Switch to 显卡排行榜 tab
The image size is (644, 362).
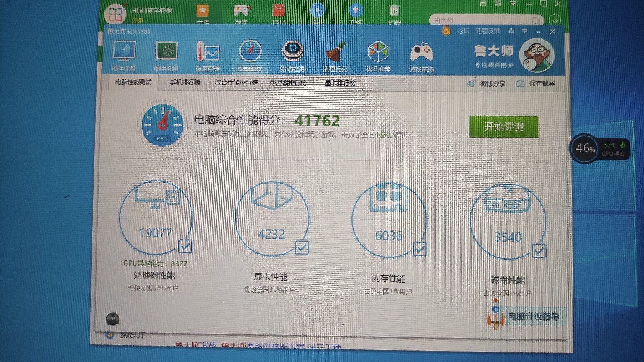(x=340, y=83)
